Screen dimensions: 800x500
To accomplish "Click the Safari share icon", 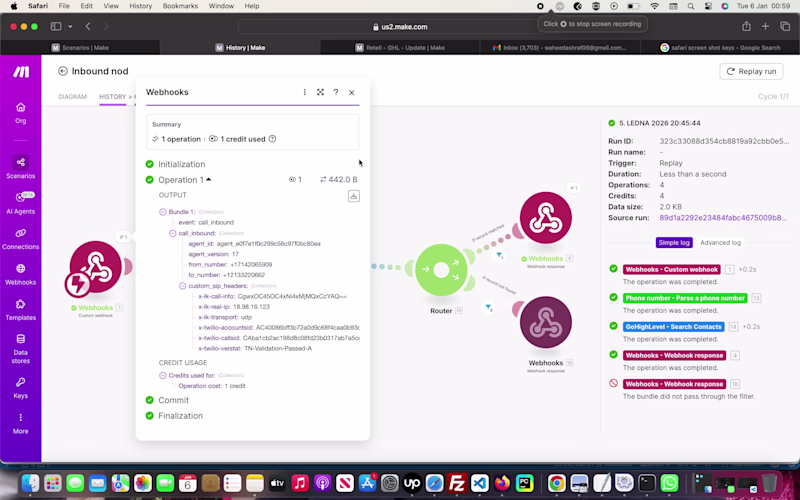I will coord(746,27).
